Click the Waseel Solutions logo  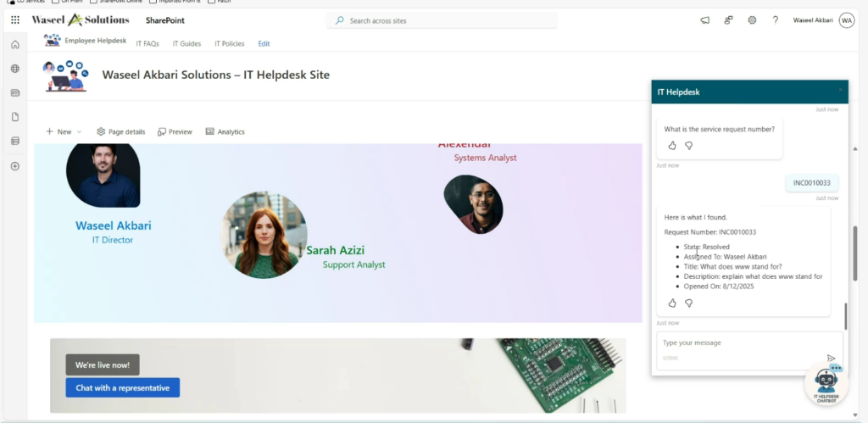81,20
